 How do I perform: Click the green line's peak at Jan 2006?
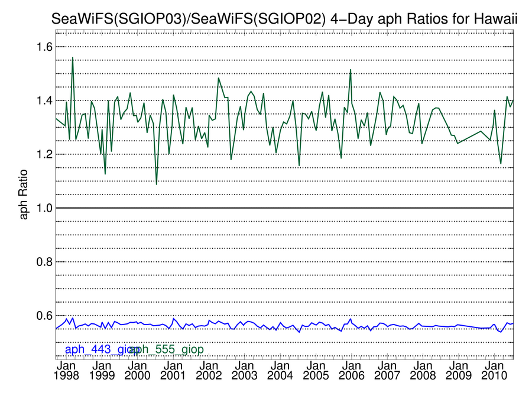(x=351, y=70)
